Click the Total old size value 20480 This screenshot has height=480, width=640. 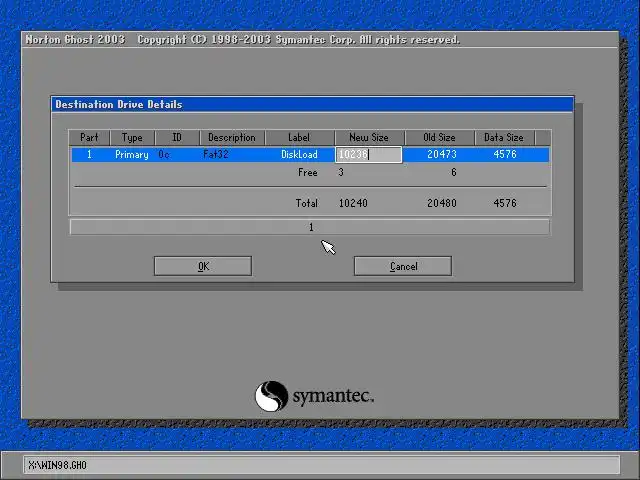pyautogui.click(x=442, y=203)
